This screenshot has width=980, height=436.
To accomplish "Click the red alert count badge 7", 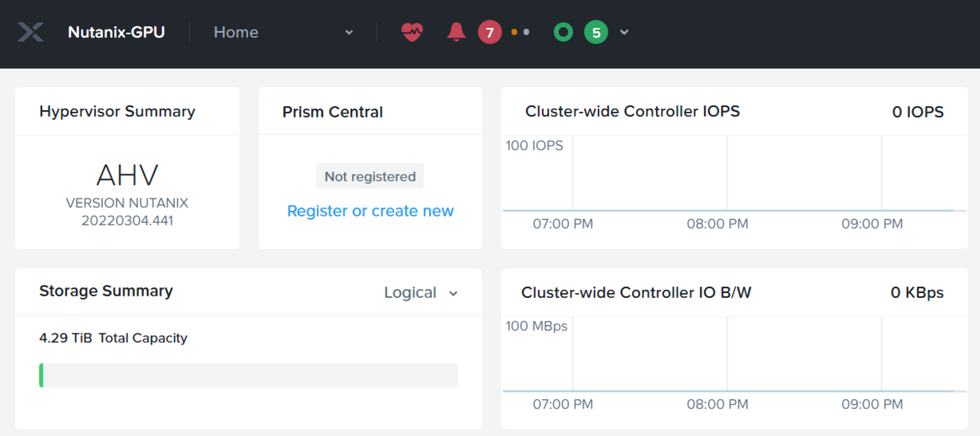I will [x=489, y=32].
